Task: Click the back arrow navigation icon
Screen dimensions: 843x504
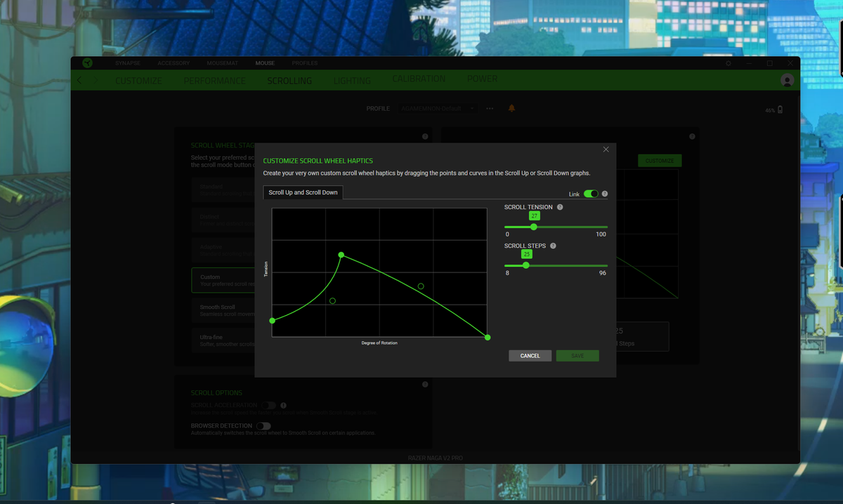Action: pos(79,80)
